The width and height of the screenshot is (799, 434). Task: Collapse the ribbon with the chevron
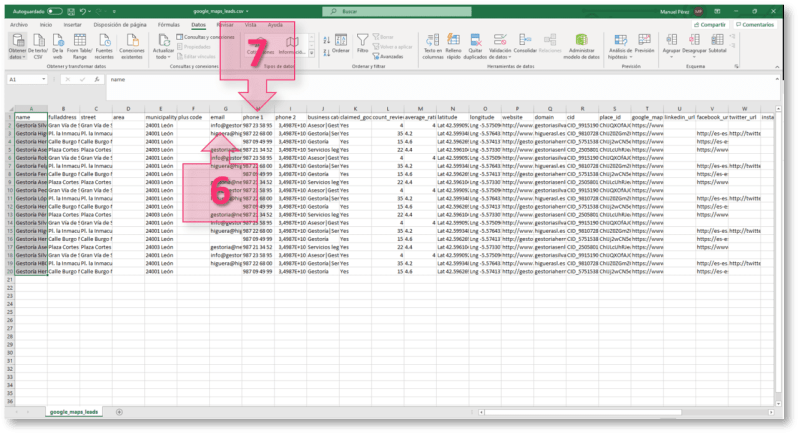click(777, 67)
